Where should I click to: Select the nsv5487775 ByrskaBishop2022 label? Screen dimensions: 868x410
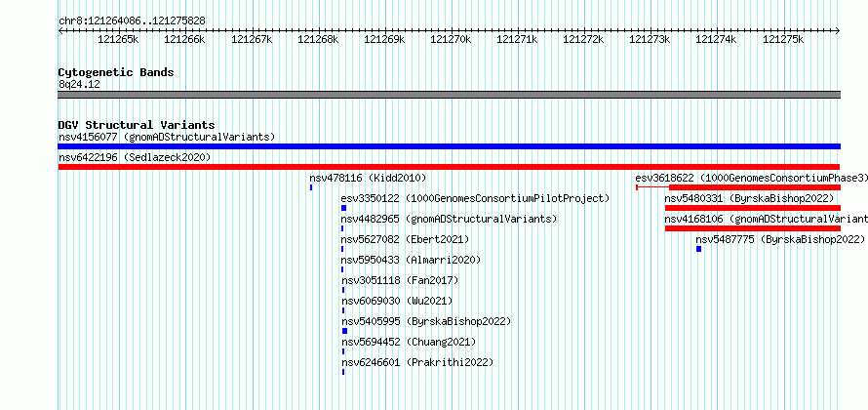click(780, 239)
